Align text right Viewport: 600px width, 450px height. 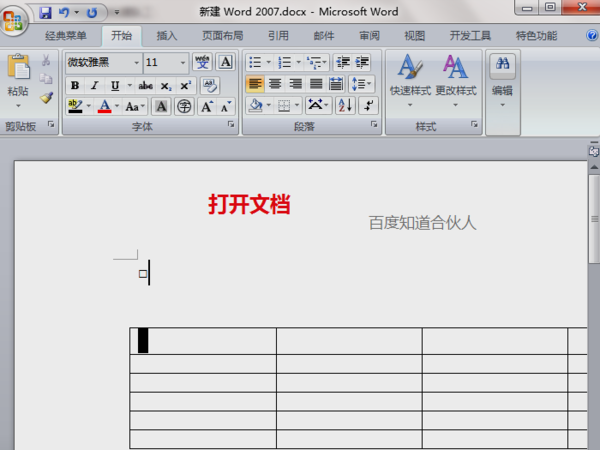point(295,83)
